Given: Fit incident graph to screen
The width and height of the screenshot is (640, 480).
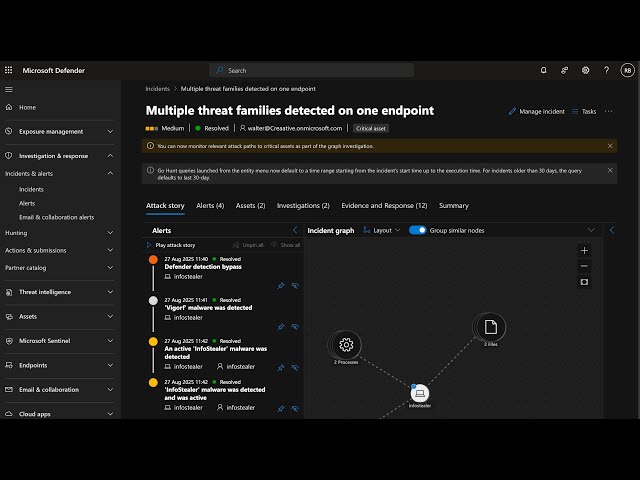Looking at the screenshot, I should pos(584,282).
